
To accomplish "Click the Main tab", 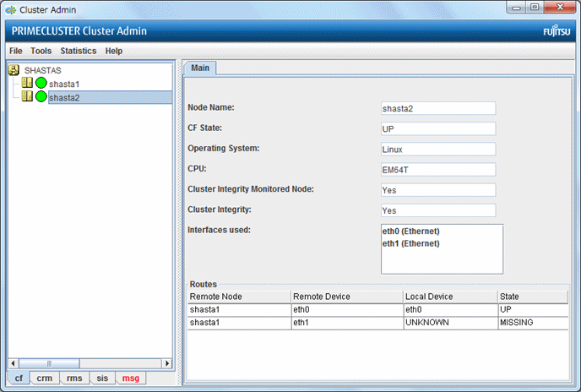I will tap(200, 68).
